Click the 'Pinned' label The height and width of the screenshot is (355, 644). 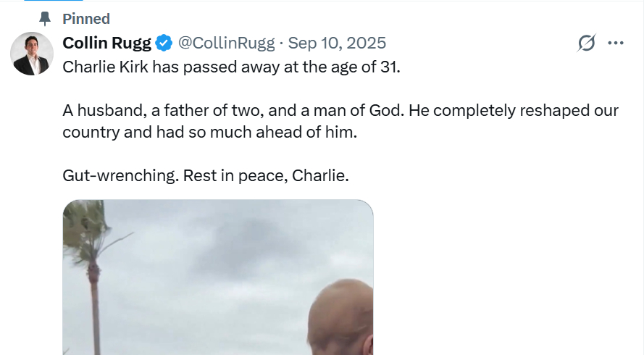86,19
